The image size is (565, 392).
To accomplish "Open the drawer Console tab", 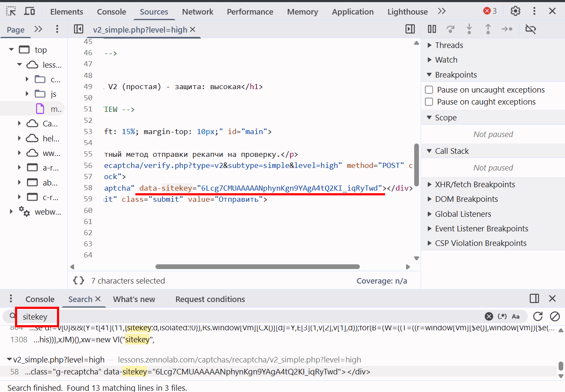I will tap(40, 299).
